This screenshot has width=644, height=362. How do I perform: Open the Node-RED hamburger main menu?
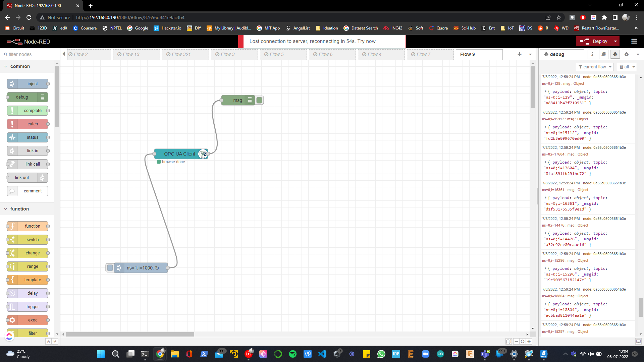pyautogui.click(x=634, y=41)
